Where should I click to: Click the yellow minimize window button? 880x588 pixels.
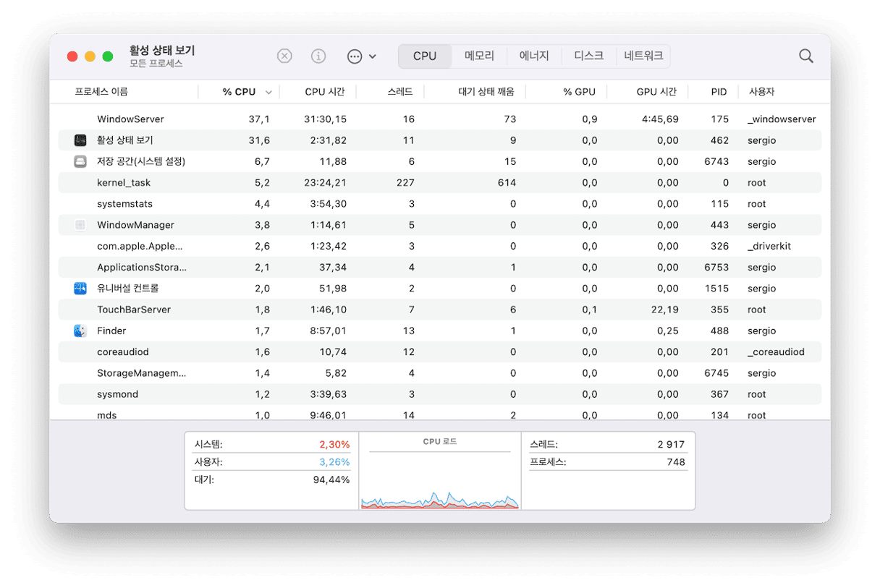(x=90, y=56)
